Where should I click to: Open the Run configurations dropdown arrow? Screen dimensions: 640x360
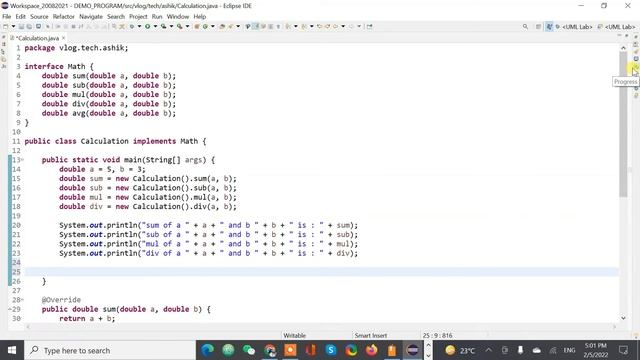155,27
